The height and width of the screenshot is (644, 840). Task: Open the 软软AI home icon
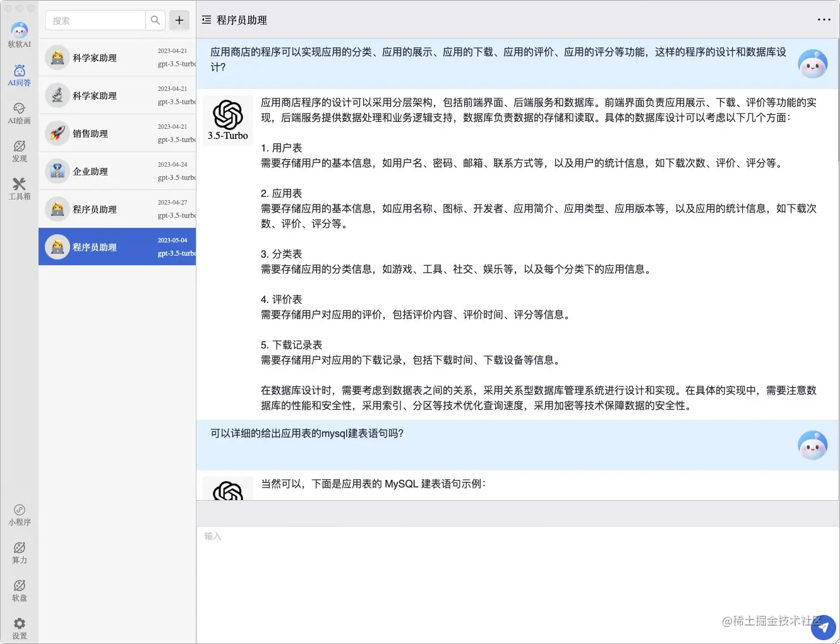click(20, 35)
